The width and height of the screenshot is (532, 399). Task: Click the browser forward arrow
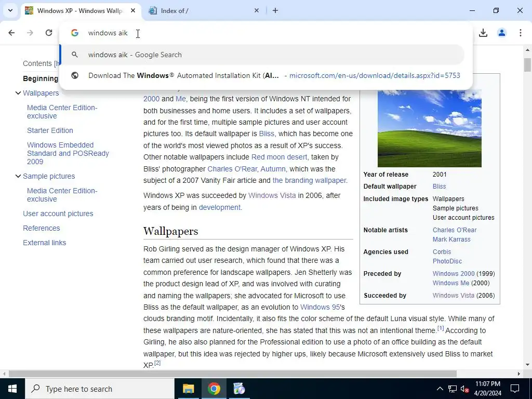click(x=30, y=33)
